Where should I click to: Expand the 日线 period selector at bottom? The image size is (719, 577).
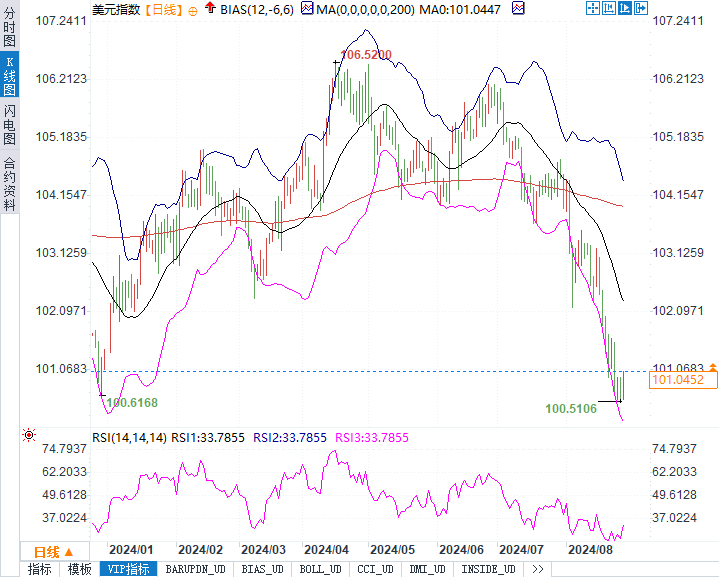tap(54, 552)
